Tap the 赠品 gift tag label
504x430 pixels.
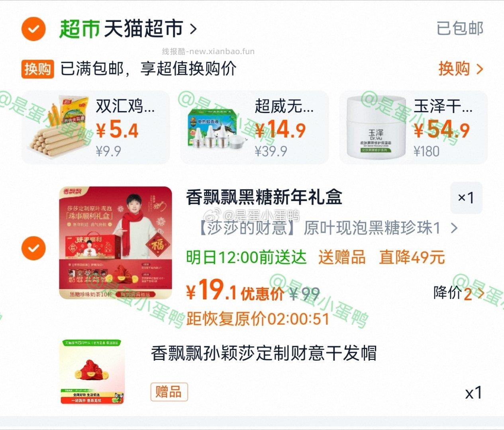pos(169,392)
